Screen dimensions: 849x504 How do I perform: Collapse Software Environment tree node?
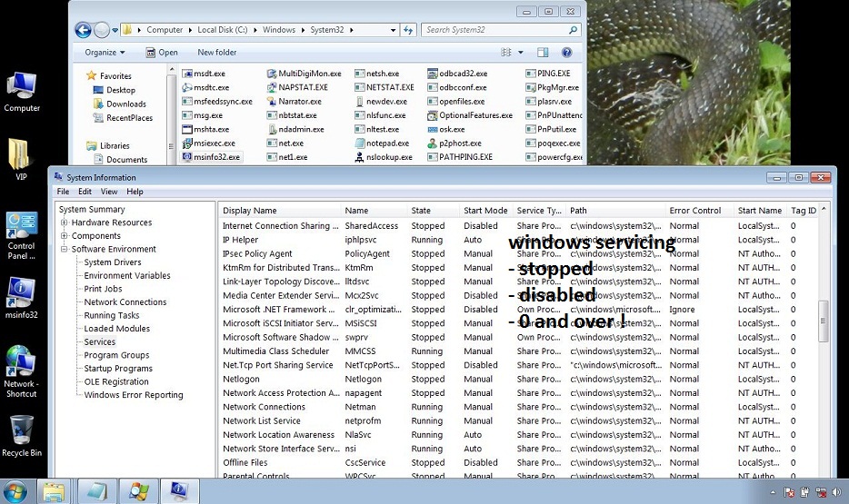point(64,249)
